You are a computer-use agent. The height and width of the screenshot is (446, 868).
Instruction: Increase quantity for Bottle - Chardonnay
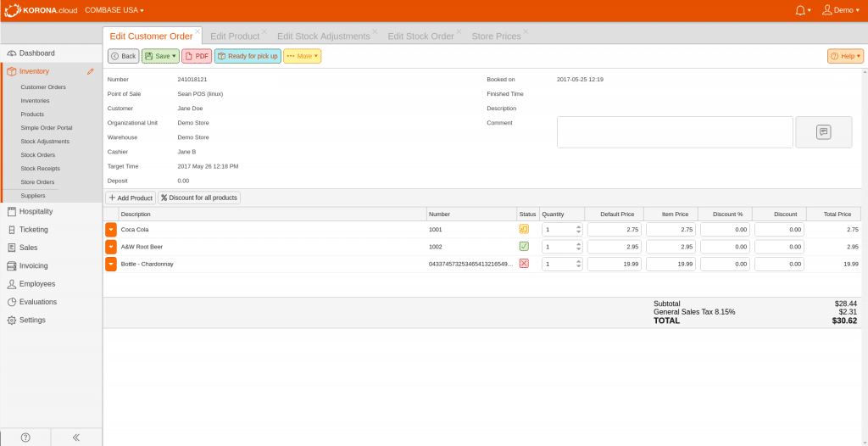(578, 261)
